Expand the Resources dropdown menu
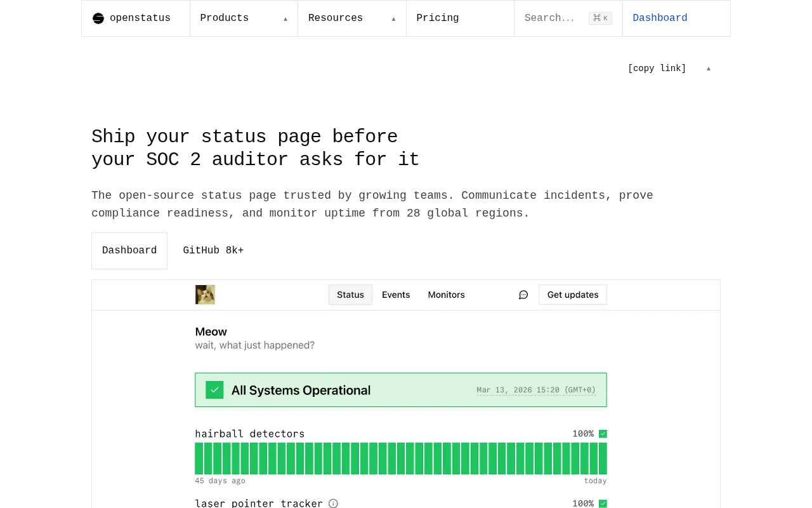Viewport: 812px width, 508px height. (352, 18)
